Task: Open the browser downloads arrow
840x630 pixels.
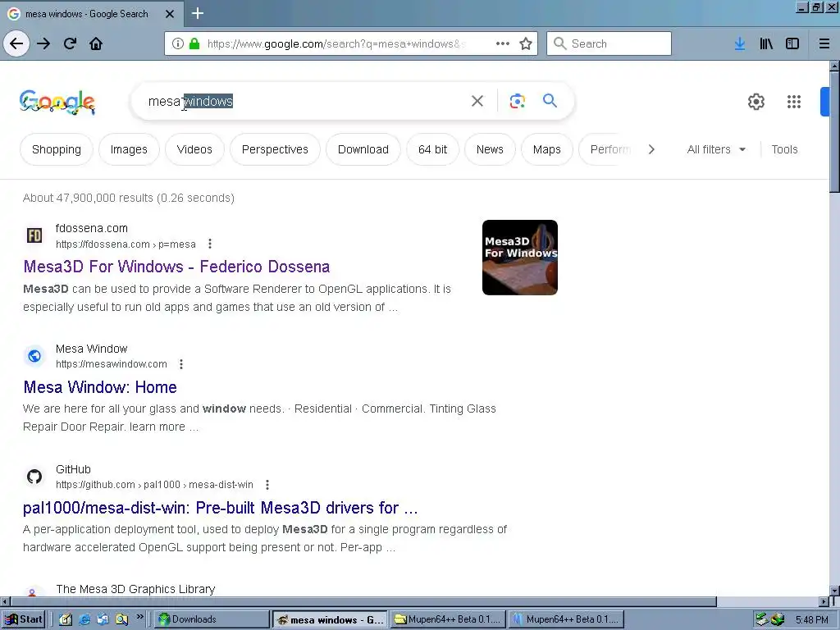Action: [740, 43]
